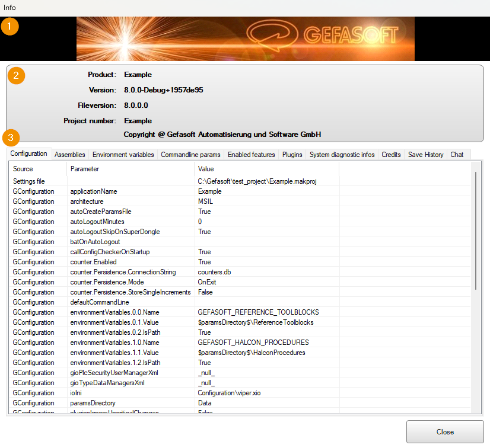
Task: Click the configuration list vertical scrollbar
Action: [x=476, y=231]
